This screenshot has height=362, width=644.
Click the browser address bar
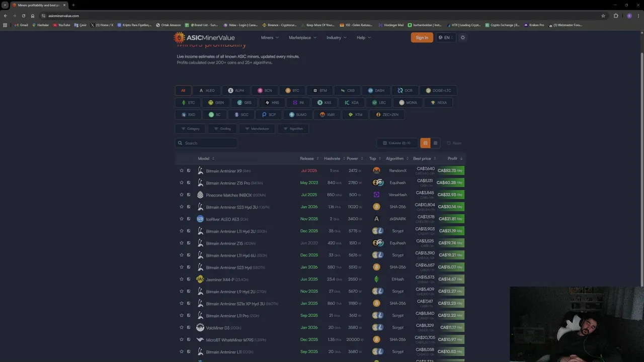pyautogui.click(x=322, y=16)
